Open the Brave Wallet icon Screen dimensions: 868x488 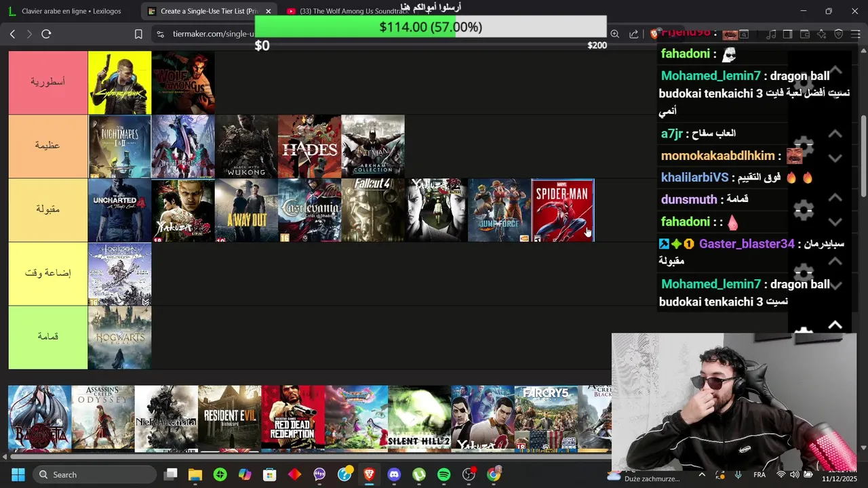(x=805, y=34)
